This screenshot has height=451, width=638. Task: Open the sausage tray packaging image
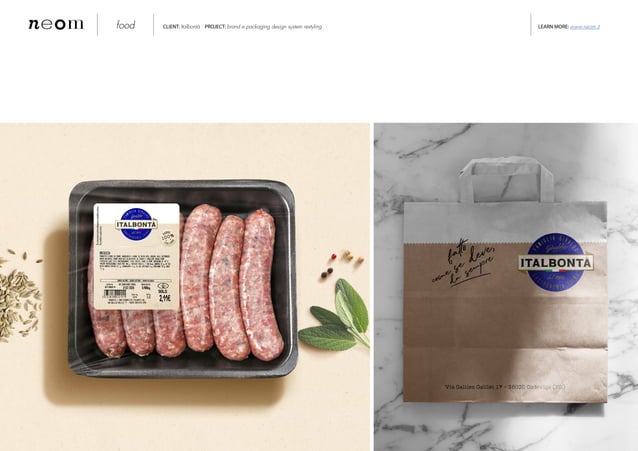click(185, 287)
